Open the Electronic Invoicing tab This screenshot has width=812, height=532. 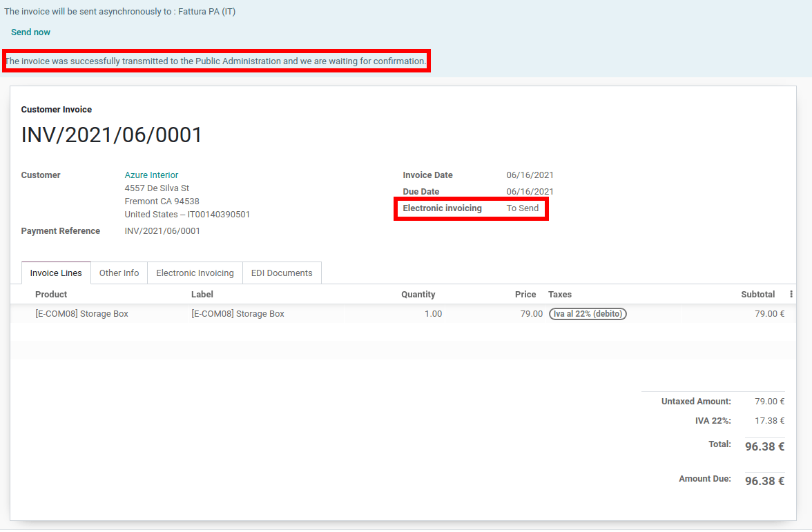(195, 273)
